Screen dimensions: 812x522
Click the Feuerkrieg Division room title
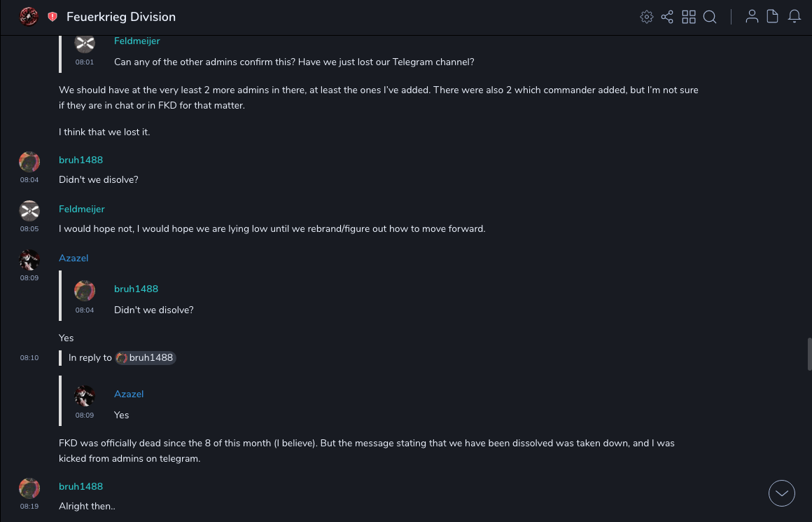121,17
